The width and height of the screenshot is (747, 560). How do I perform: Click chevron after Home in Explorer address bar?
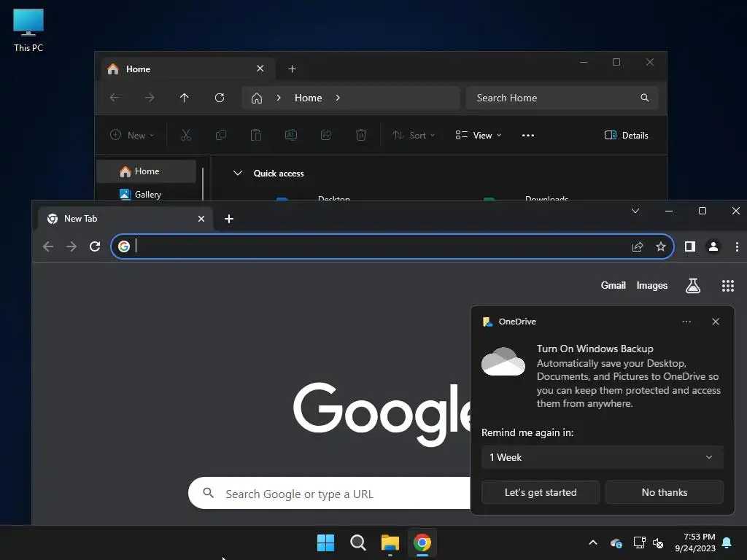click(x=338, y=98)
